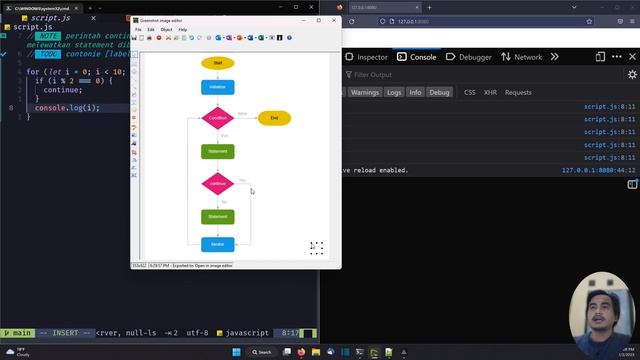Select the Speech bubble tool in Greenshot

(x=134, y=109)
